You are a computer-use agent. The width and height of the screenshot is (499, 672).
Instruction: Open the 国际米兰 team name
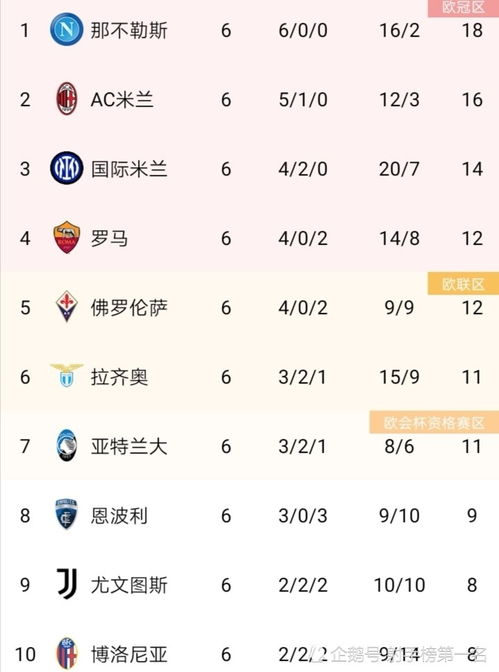(x=129, y=169)
